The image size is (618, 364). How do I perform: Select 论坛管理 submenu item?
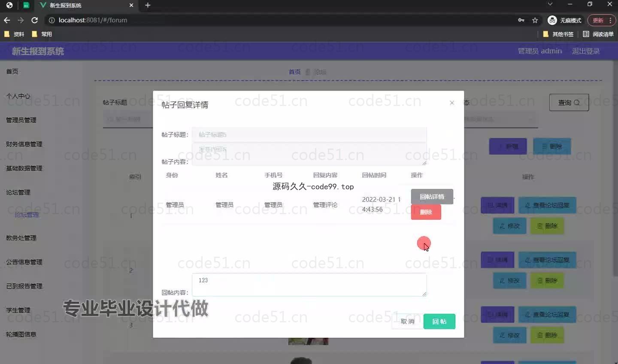pos(27,215)
